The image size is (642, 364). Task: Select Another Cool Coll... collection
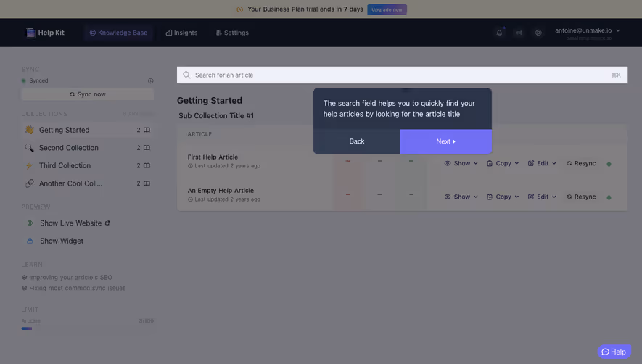[88, 183]
